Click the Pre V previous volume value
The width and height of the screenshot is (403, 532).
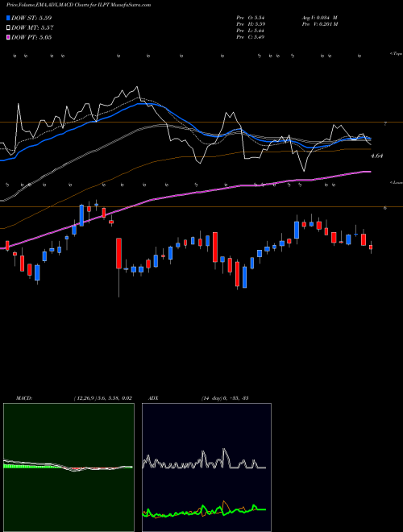[x=319, y=24]
